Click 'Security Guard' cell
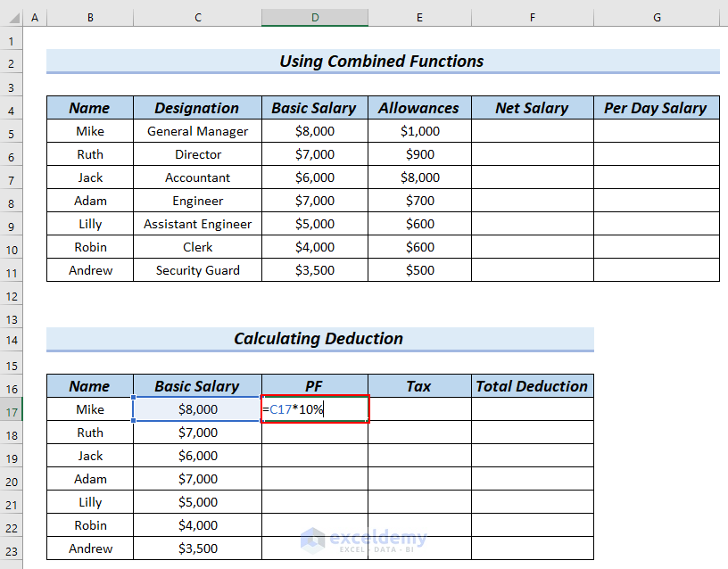Image resolution: width=728 pixels, height=569 pixels. tap(197, 270)
